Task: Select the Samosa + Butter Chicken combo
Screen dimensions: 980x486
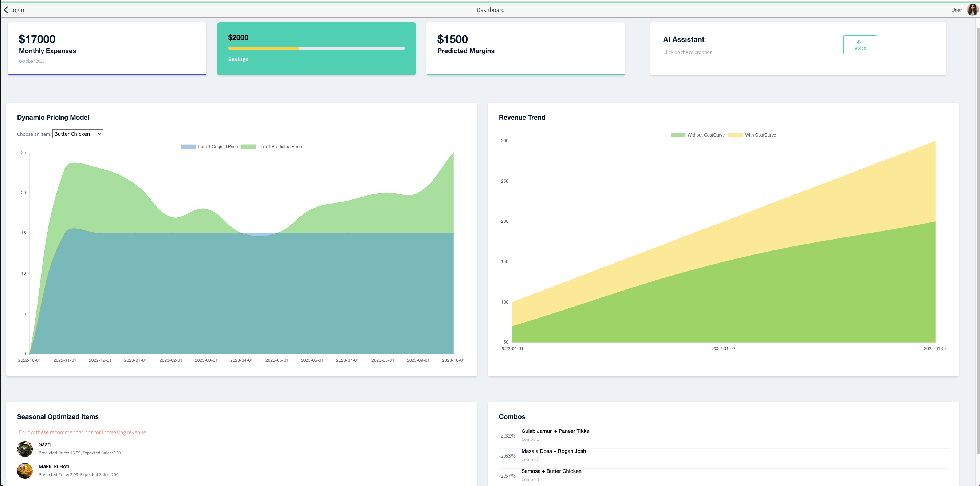Action: 551,471
